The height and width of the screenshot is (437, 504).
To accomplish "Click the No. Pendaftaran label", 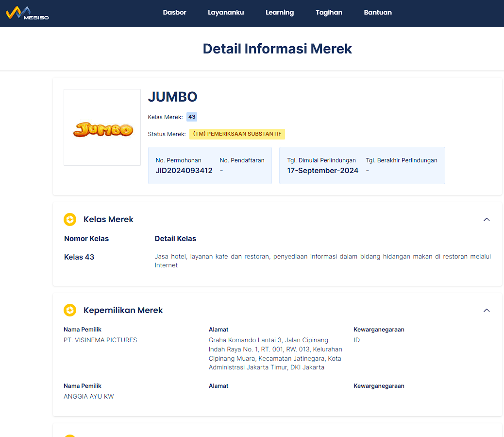I will click(x=242, y=160).
